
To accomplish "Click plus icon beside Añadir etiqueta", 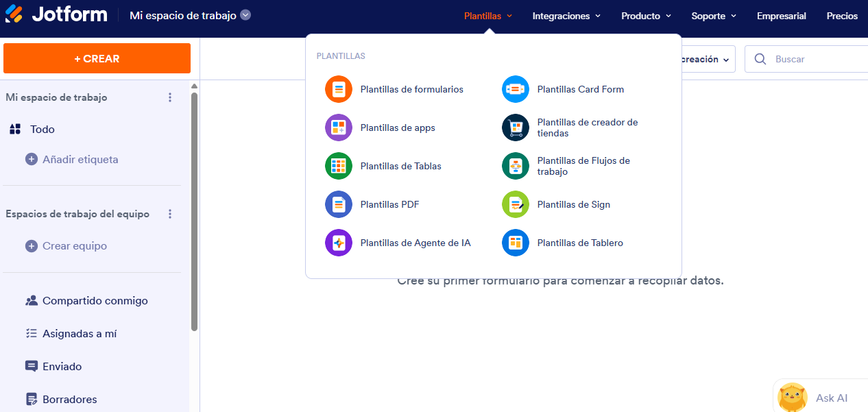I will click(x=32, y=159).
